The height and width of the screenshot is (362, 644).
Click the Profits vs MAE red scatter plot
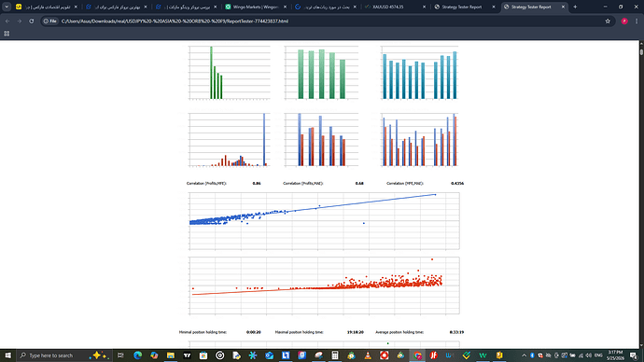[x=324, y=285]
